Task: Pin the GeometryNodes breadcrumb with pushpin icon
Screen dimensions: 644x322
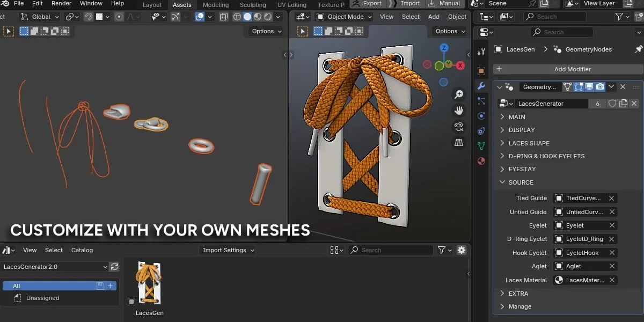Action: click(638, 50)
